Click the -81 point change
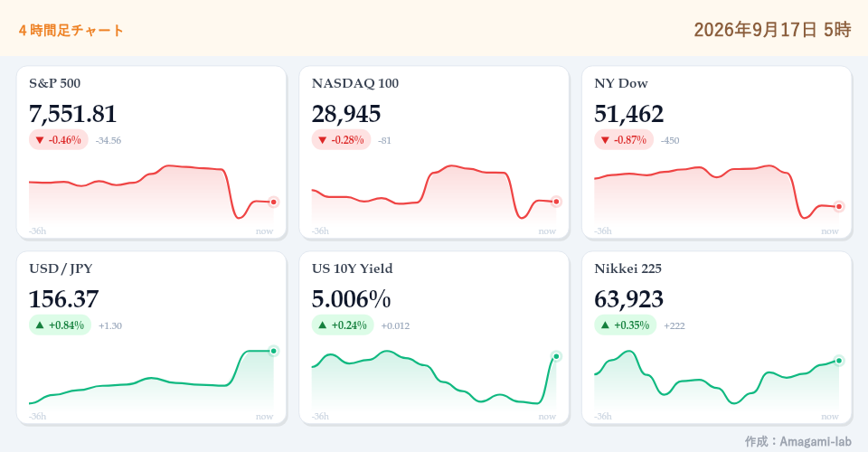 pos(385,140)
